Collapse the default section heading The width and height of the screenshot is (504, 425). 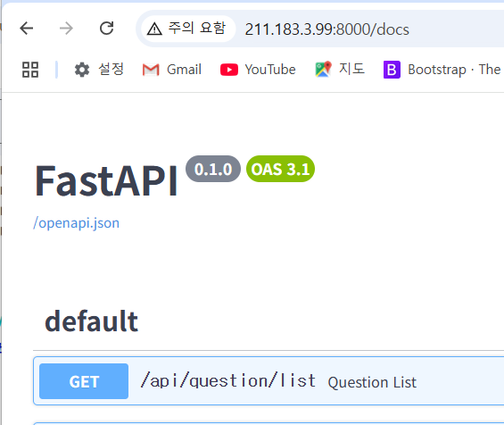click(x=92, y=321)
